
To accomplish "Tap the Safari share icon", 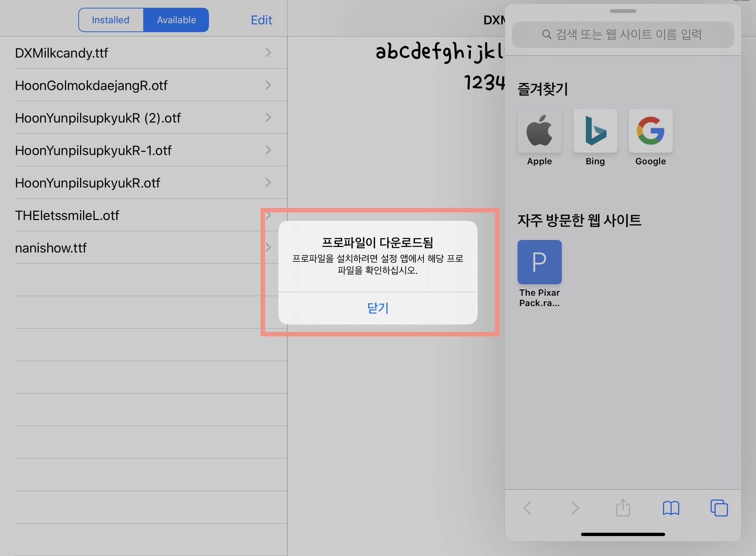I will pos(623,508).
